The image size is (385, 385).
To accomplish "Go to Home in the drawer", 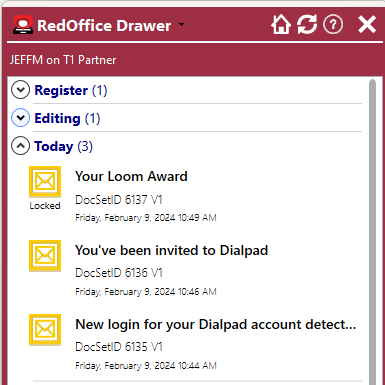I will click(x=281, y=25).
